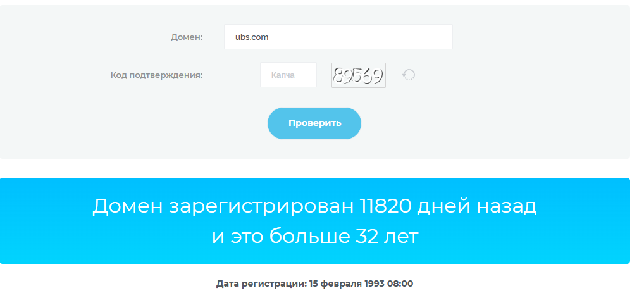Click the captcha image showing 89569

359,75
